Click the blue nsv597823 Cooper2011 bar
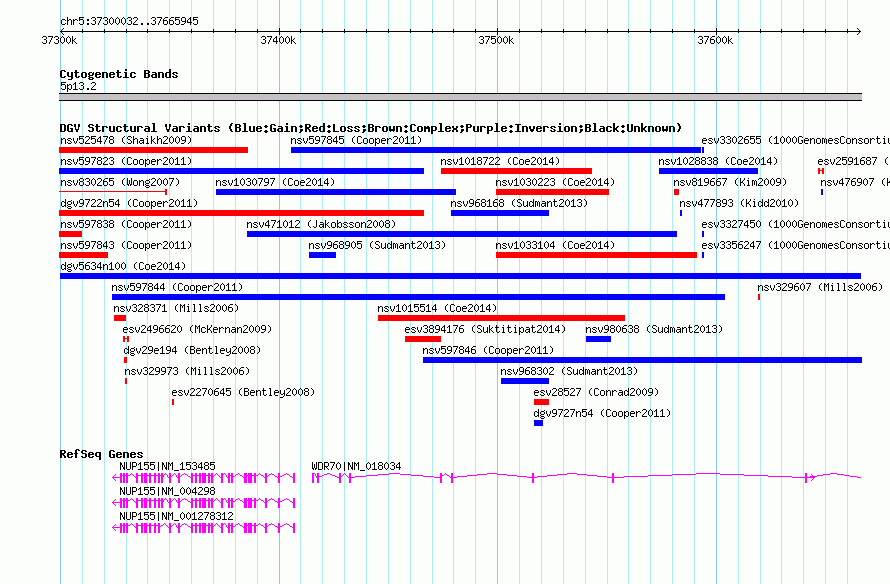This screenshot has width=890, height=584. [241, 171]
